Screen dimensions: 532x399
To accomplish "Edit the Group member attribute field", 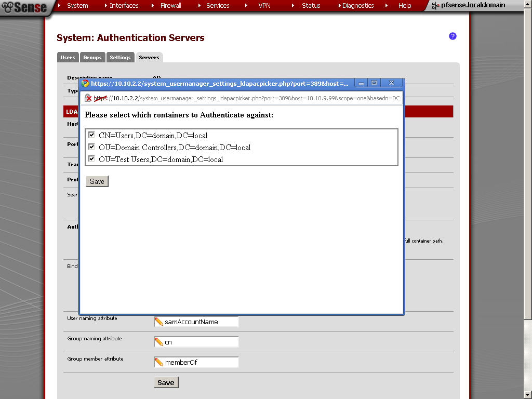I will click(196, 362).
